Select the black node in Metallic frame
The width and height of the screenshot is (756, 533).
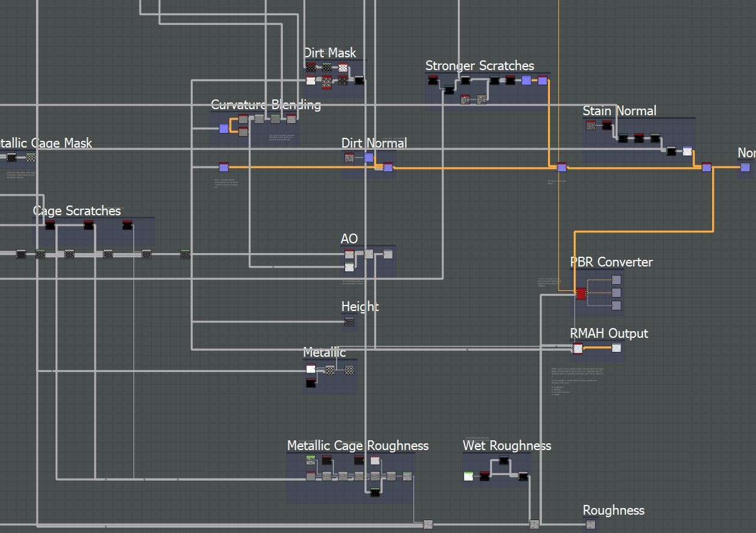point(310,383)
